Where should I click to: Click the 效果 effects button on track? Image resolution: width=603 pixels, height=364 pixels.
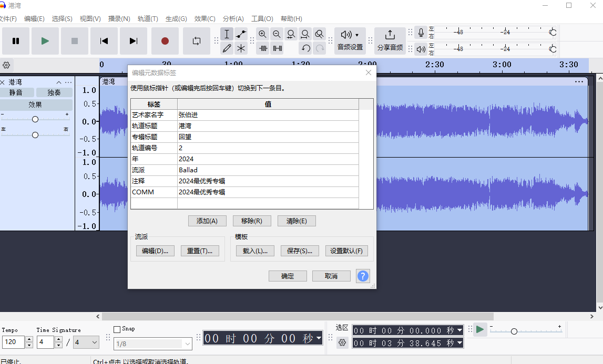pyautogui.click(x=35, y=105)
